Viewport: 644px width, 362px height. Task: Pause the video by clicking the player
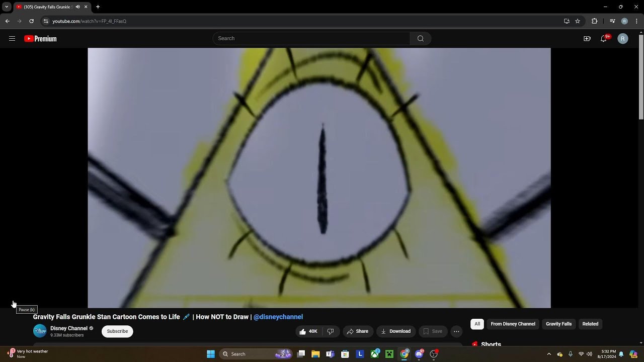click(319, 177)
